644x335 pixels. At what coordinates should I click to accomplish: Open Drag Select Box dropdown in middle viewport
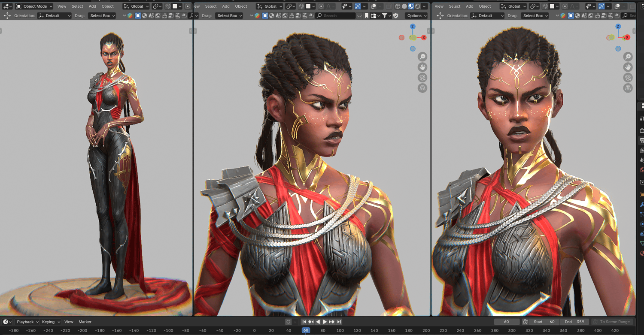(229, 15)
